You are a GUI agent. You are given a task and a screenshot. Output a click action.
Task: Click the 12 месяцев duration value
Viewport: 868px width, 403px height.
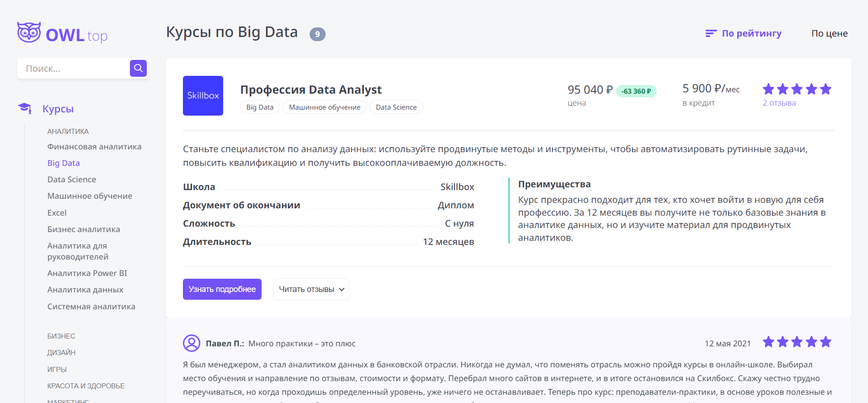click(x=448, y=242)
